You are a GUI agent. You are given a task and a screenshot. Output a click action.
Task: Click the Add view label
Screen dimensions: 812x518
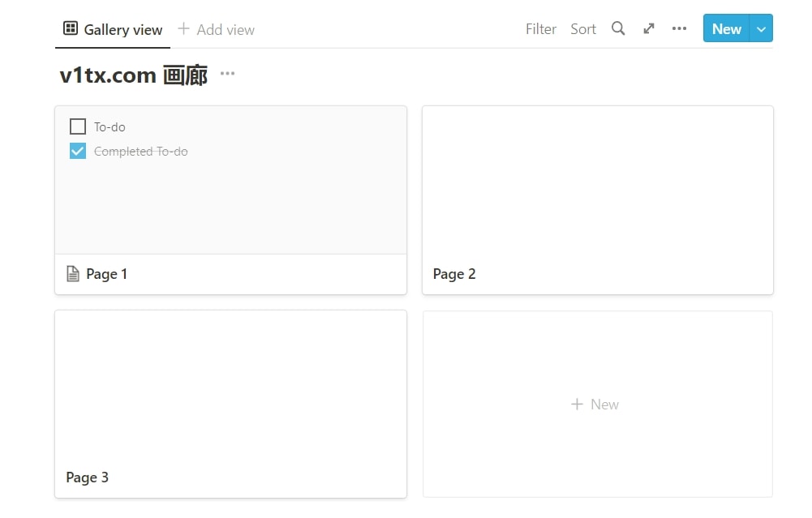tap(226, 30)
